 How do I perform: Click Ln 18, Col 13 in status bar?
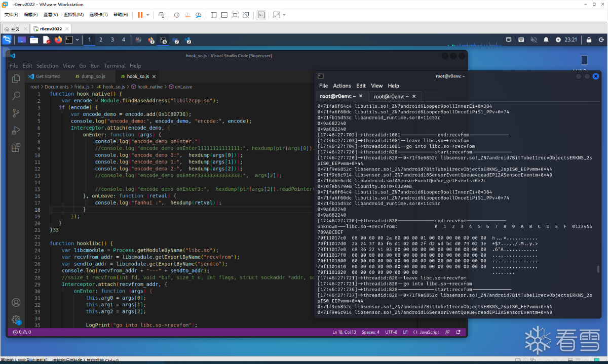click(x=344, y=332)
